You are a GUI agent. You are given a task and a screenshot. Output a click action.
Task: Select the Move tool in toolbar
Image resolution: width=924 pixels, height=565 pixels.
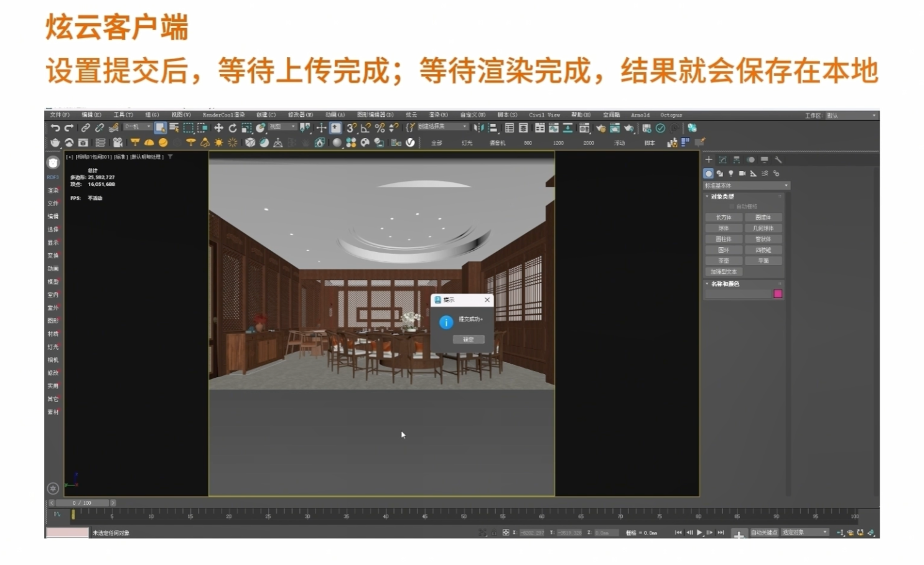(218, 128)
